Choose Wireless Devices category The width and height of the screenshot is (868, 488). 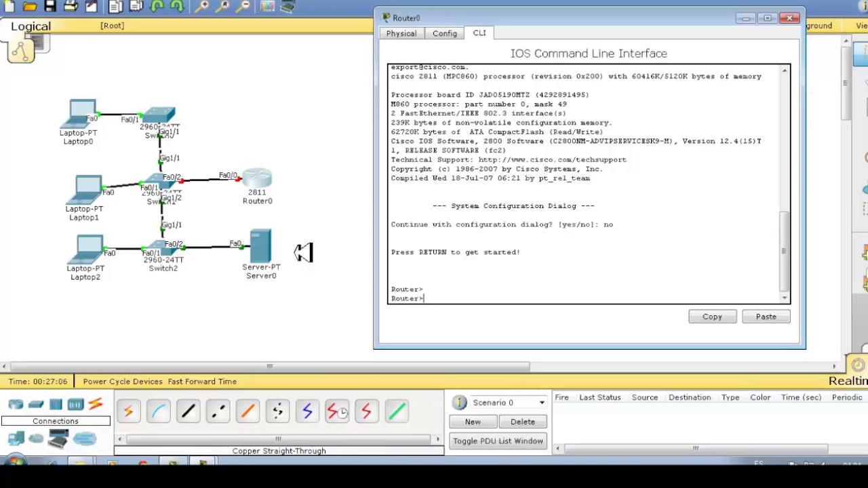click(75, 405)
